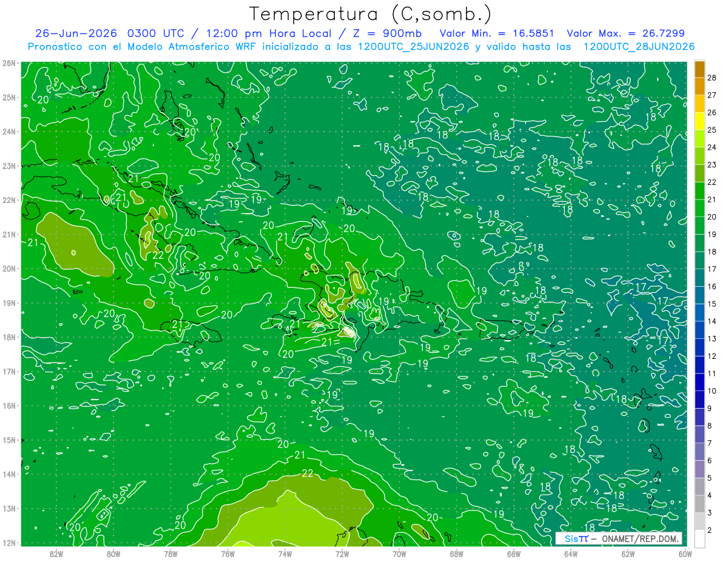Click the "66W" longitude axis label

pyautogui.click(x=513, y=554)
